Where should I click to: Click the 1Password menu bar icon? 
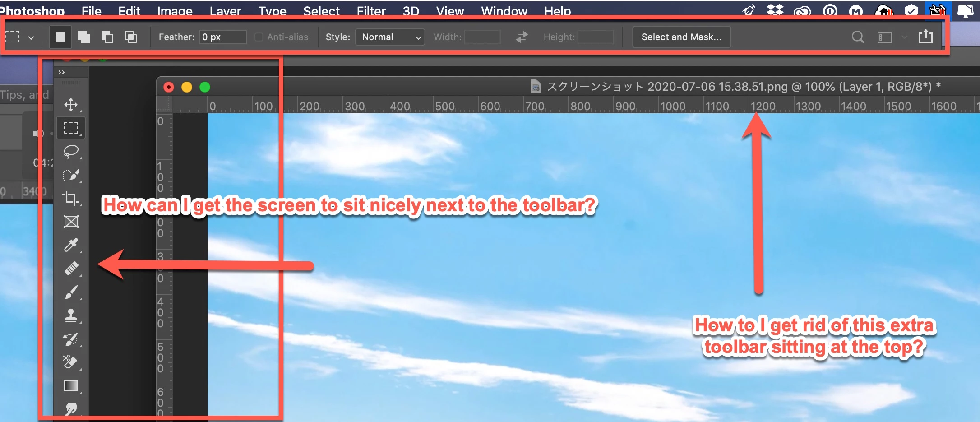pos(830,10)
